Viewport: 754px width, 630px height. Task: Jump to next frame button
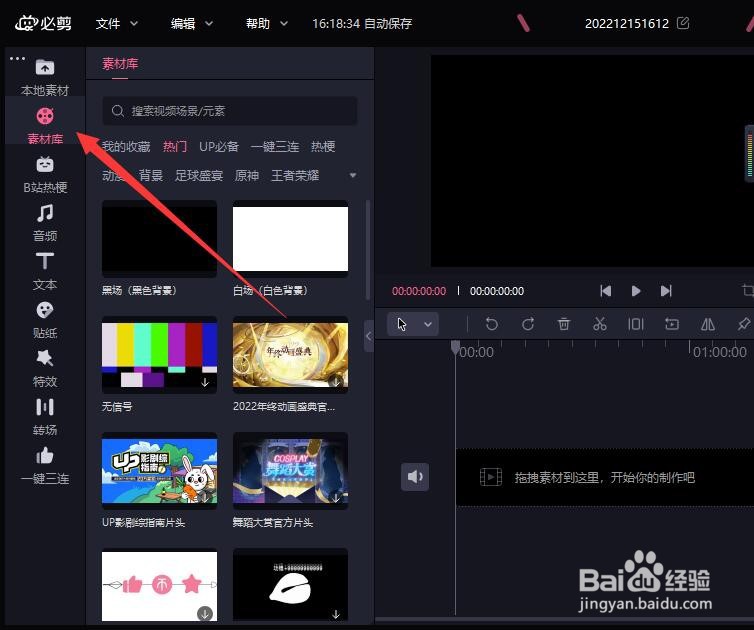[x=666, y=290]
